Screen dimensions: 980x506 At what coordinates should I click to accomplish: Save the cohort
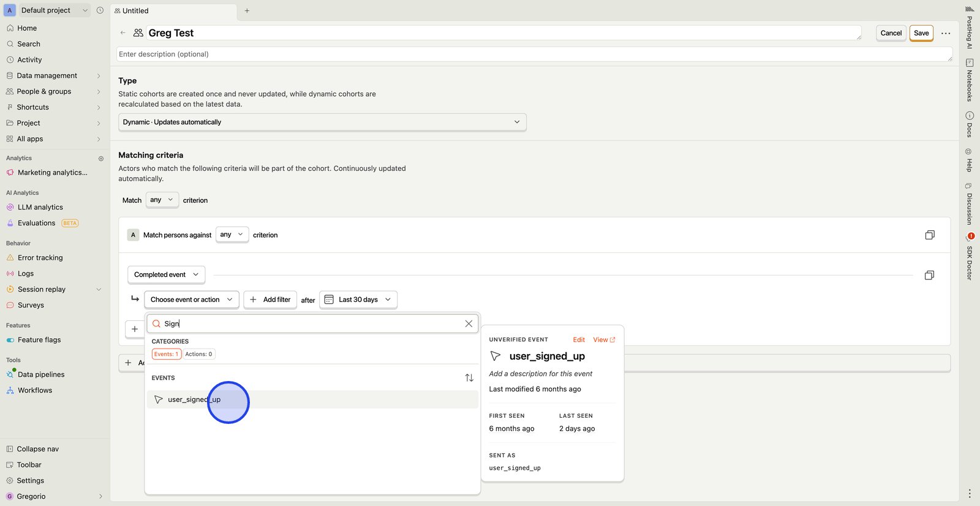[921, 33]
